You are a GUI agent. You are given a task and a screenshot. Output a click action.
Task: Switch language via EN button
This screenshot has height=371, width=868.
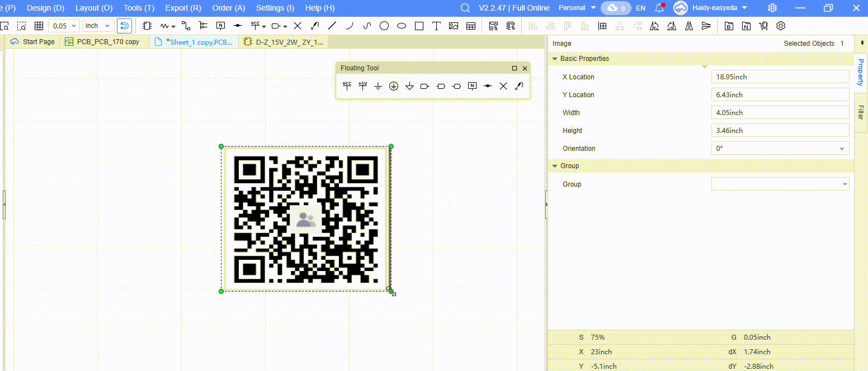click(x=641, y=8)
